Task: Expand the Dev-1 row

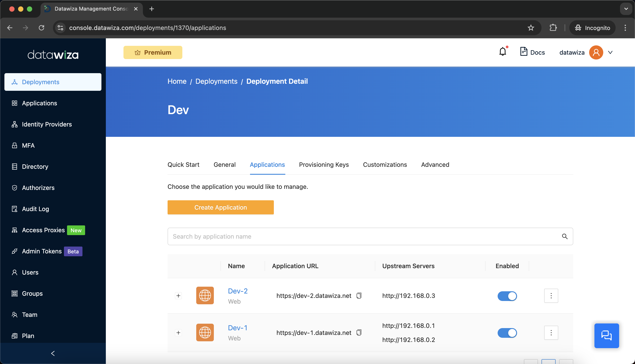Action: (178, 332)
